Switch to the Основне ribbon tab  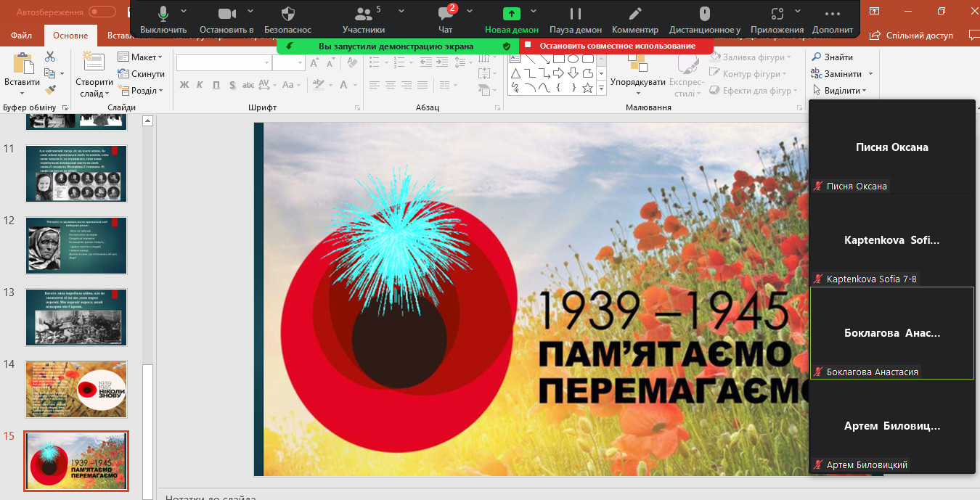[70, 36]
